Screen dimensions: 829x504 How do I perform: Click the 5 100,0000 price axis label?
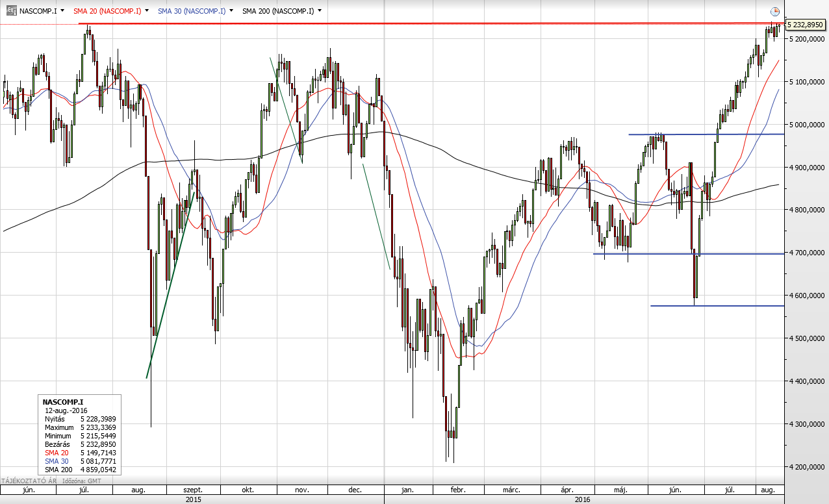[x=806, y=82]
